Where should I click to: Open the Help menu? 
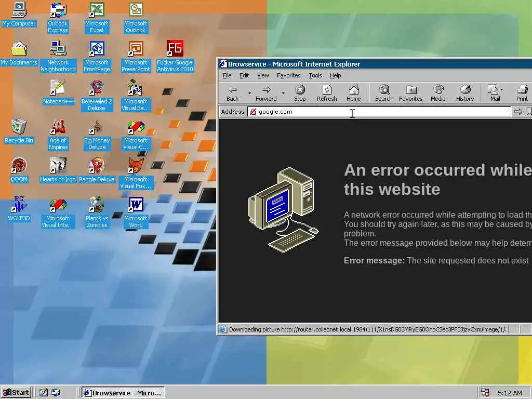[336, 75]
